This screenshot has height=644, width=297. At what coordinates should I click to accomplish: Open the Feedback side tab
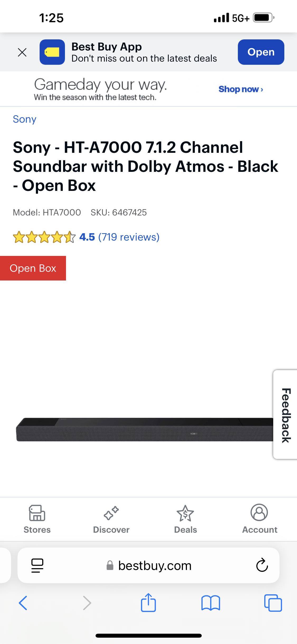pos(285,415)
